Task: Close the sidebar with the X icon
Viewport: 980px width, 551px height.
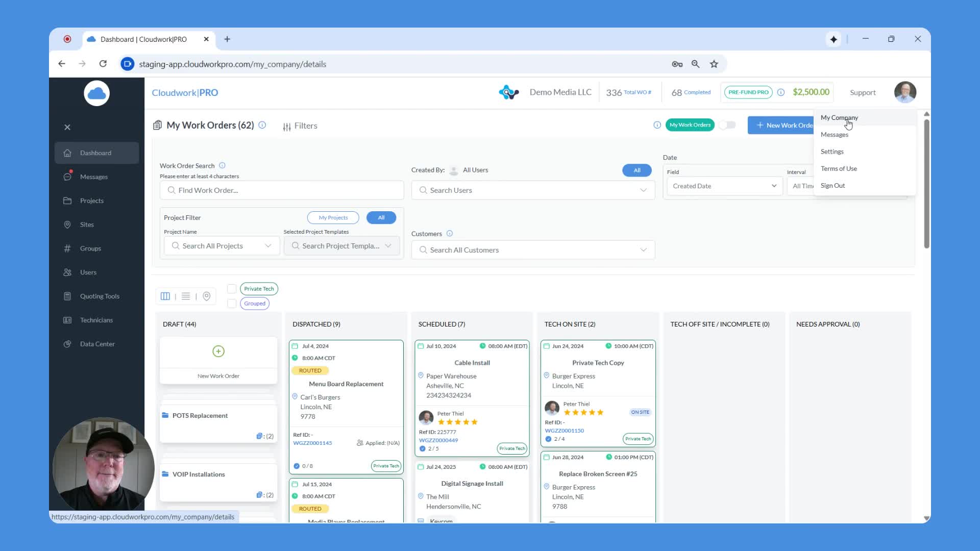Action: click(x=67, y=128)
